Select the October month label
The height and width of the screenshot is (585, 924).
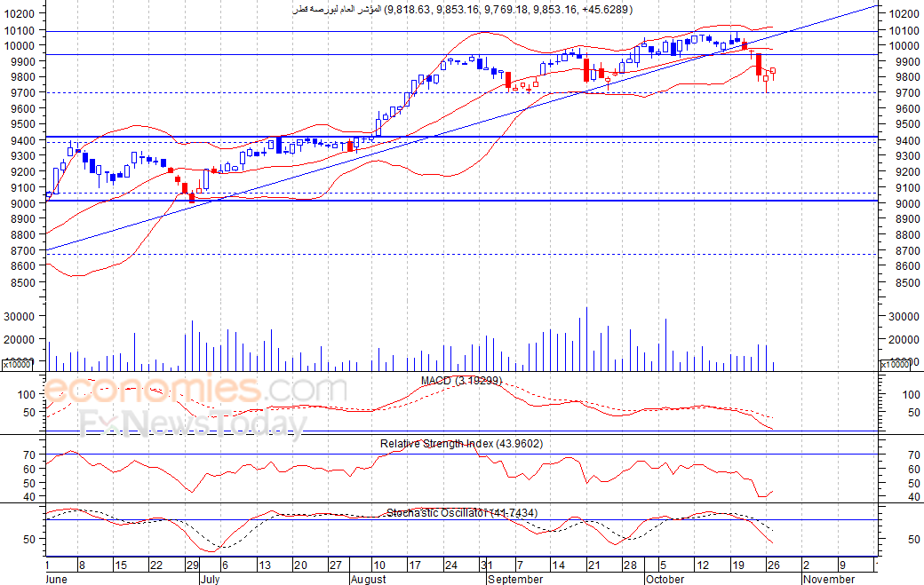click(665, 579)
